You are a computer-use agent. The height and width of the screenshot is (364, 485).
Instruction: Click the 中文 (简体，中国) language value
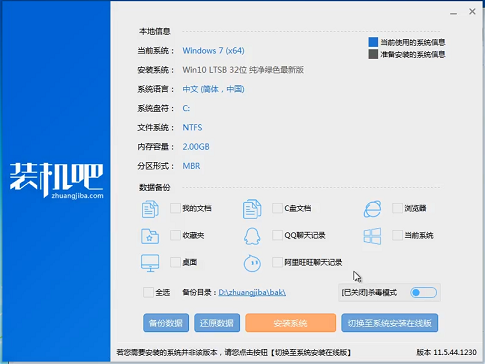pyautogui.click(x=213, y=89)
